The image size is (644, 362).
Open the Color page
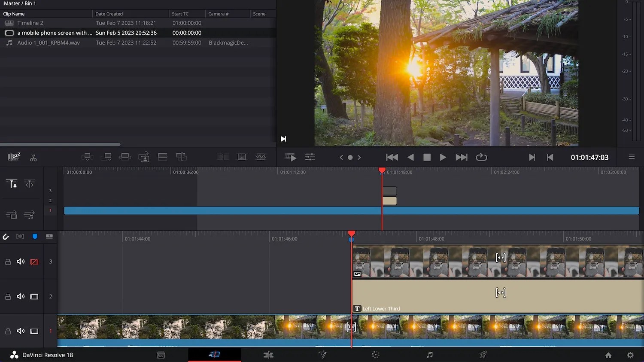(x=376, y=355)
